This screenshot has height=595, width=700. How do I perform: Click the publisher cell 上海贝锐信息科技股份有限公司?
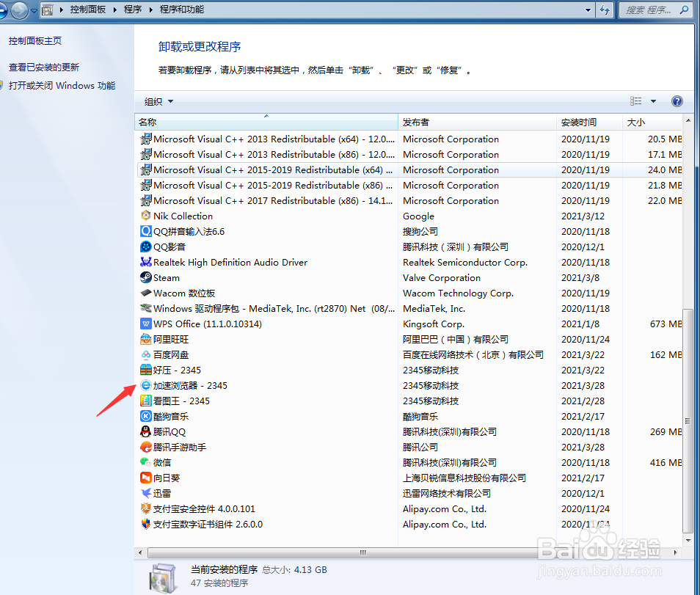464,478
